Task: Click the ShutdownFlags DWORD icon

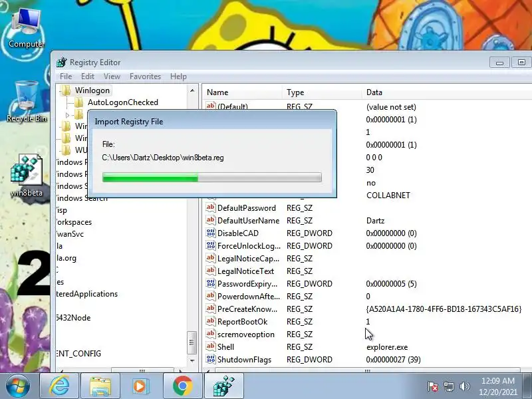Action: 210,359
